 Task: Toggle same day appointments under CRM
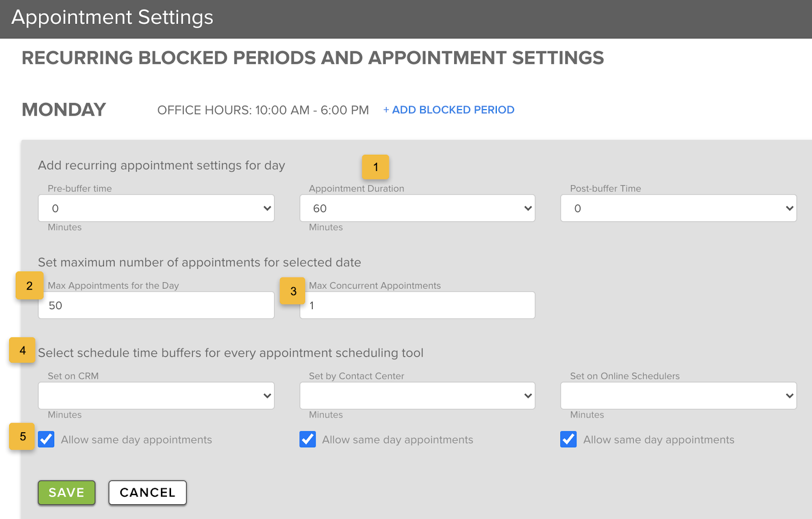tap(47, 439)
